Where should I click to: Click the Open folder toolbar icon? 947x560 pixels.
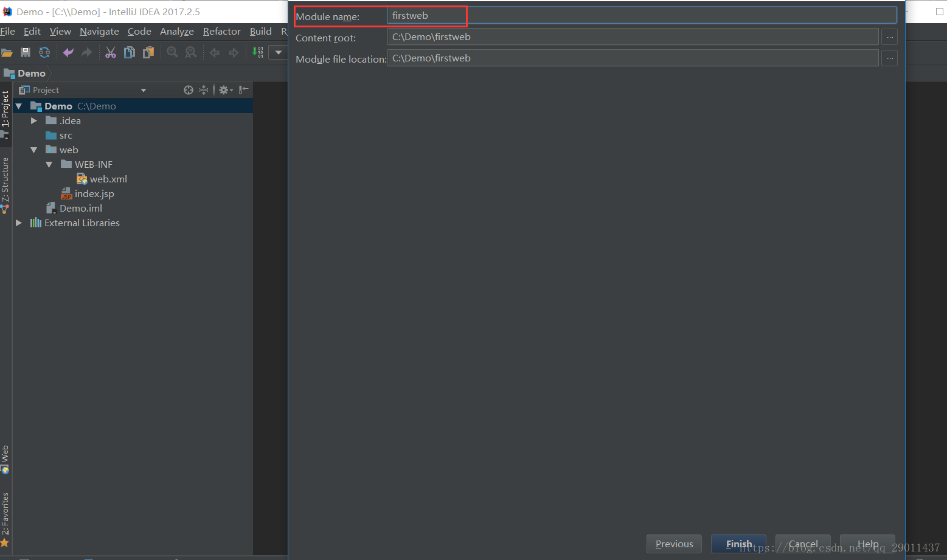click(7, 53)
